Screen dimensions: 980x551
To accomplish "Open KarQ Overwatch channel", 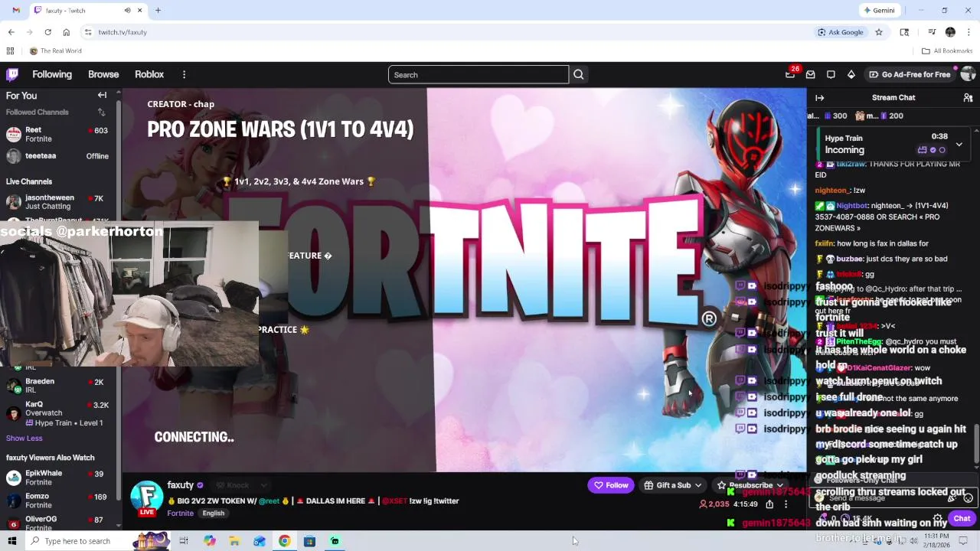I will coord(57,413).
